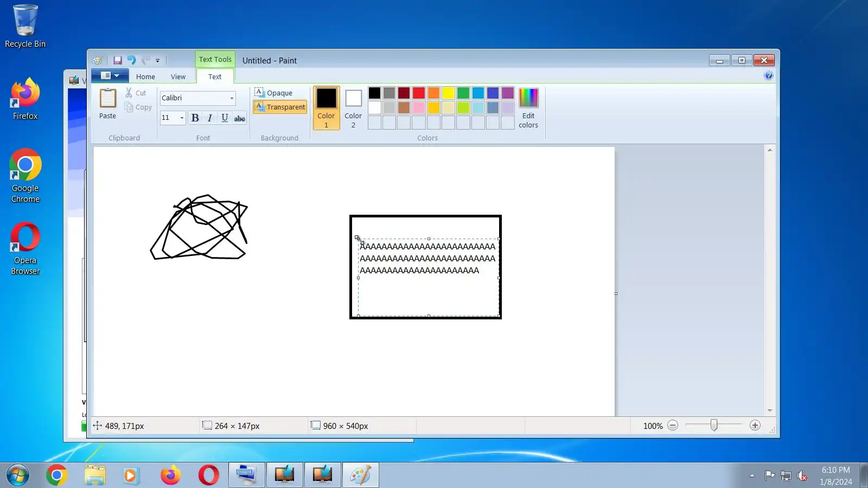The image size is (868, 488).
Task: Pick the purple color swatch
Action: click(508, 93)
